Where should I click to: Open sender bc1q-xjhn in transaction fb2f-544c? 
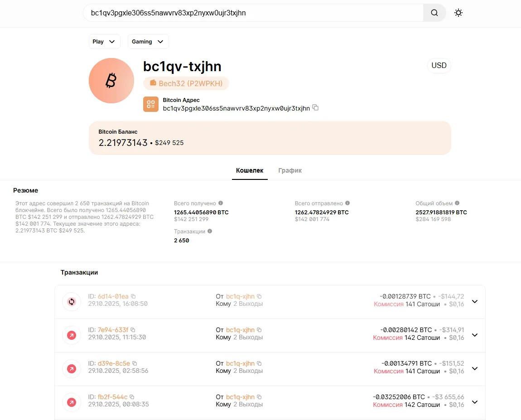pos(240,397)
